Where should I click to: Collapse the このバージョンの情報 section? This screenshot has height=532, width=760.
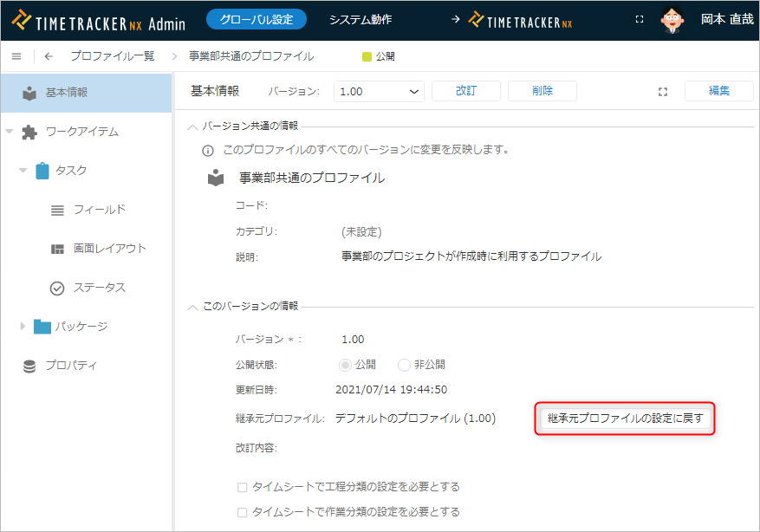point(192,307)
